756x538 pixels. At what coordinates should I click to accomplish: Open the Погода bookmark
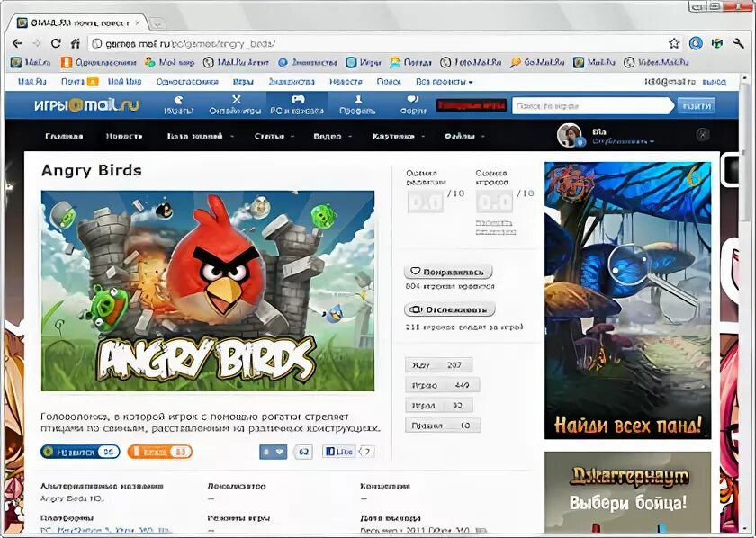click(410, 62)
